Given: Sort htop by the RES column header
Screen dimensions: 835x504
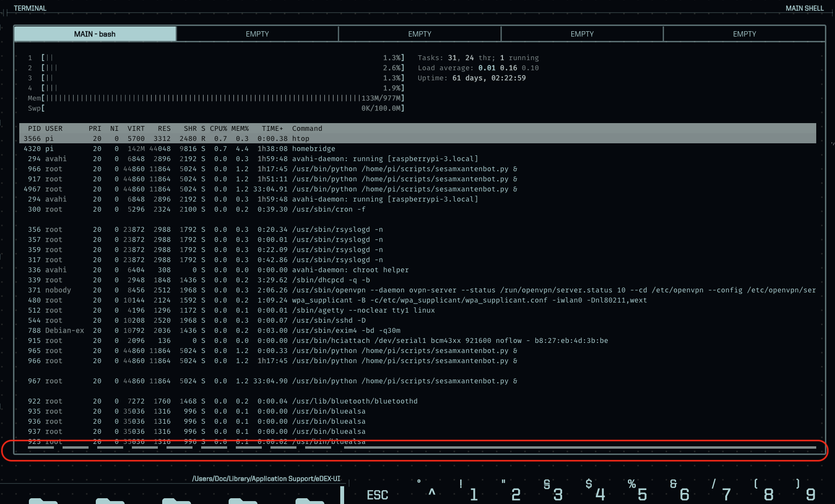Looking at the screenshot, I should pos(164,128).
